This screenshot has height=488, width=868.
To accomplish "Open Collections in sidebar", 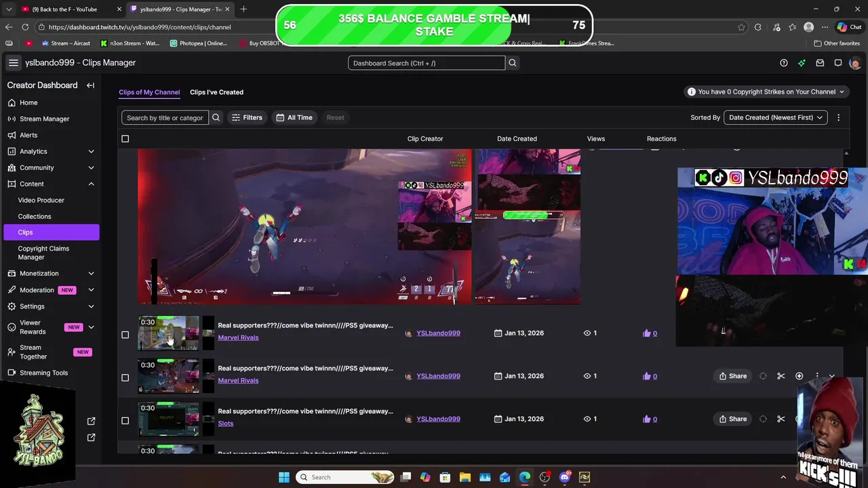I will tap(35, 216).
